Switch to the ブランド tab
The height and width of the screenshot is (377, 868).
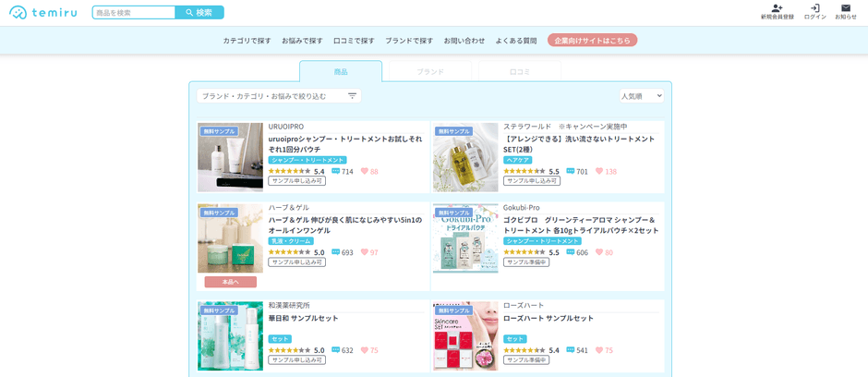(x=429, y=71)
